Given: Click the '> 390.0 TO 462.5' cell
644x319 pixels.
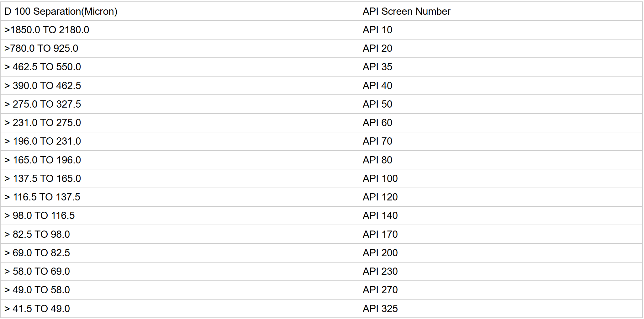Looking at the screenshot, I should pyautogui.click(x=43, y=86).
